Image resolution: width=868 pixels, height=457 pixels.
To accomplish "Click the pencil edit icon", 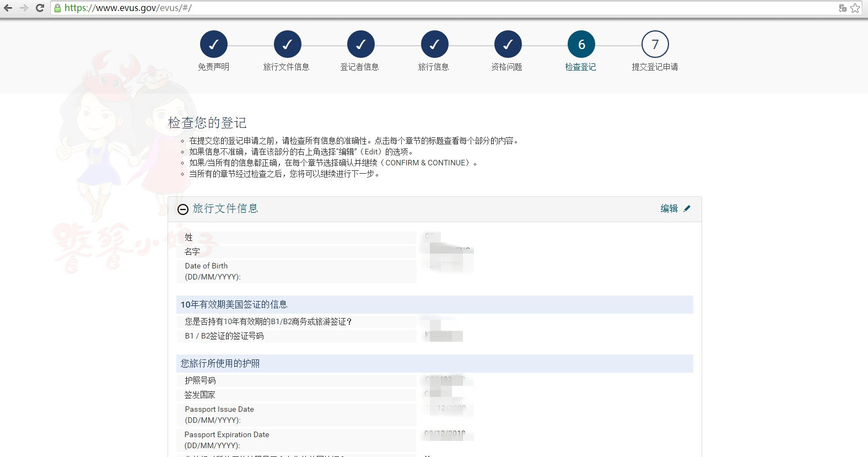I will 687,208.
